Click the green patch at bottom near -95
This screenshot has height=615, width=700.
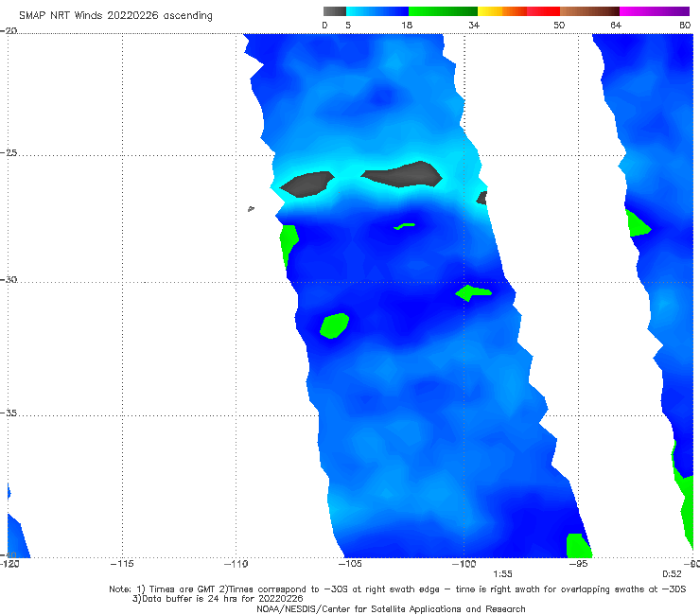579,546
